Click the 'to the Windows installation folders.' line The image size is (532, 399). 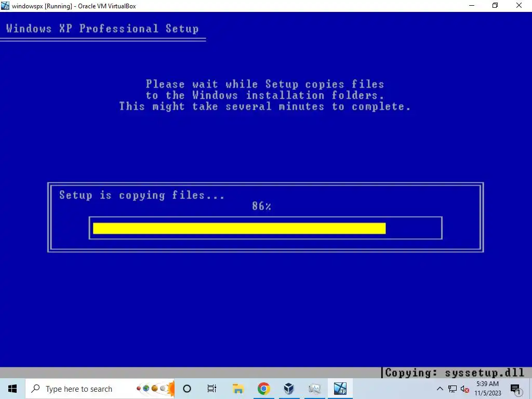tap(265, 96)
